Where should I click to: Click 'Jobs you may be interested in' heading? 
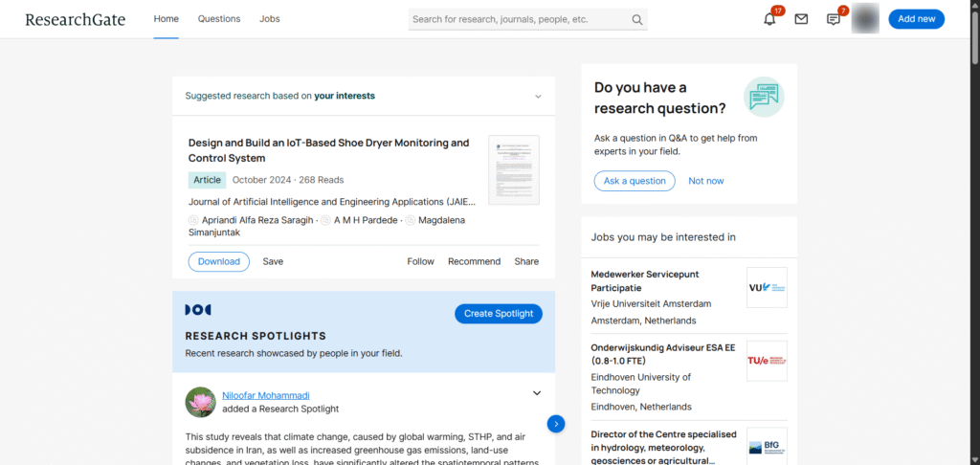click(x=663, y=237)
